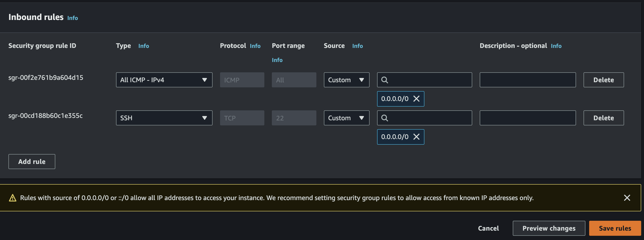This screenshot has width=644, height=240.
Task: Click the description field for the SSH rule
Action: click(528, 118)
